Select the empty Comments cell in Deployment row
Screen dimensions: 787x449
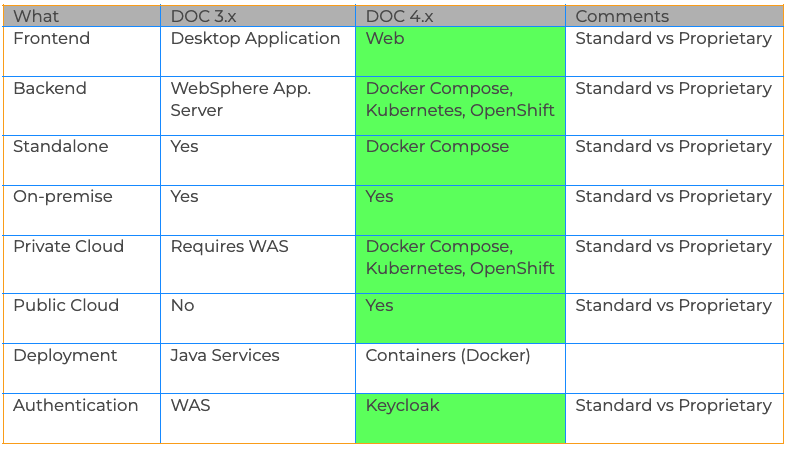675,369
